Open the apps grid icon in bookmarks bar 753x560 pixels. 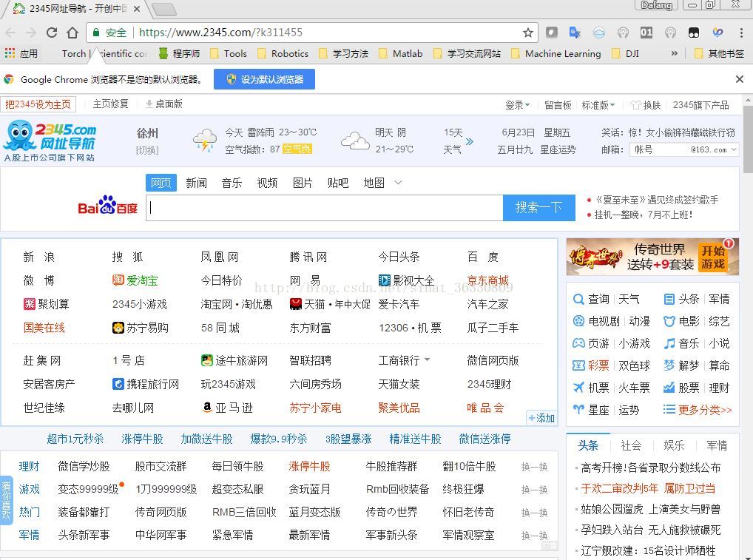coord(10,53)
